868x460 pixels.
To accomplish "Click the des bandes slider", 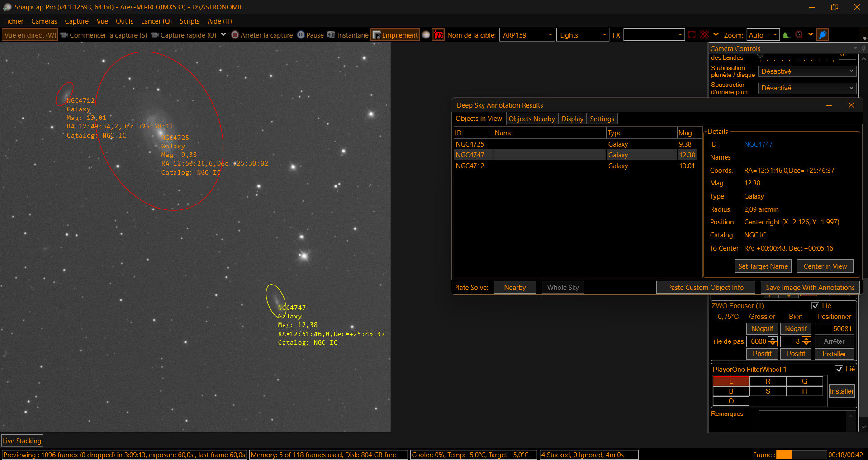I will coord(797,58).
